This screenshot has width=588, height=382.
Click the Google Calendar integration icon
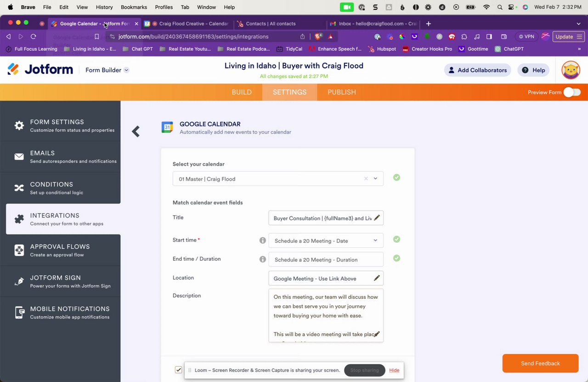(167, 127)
